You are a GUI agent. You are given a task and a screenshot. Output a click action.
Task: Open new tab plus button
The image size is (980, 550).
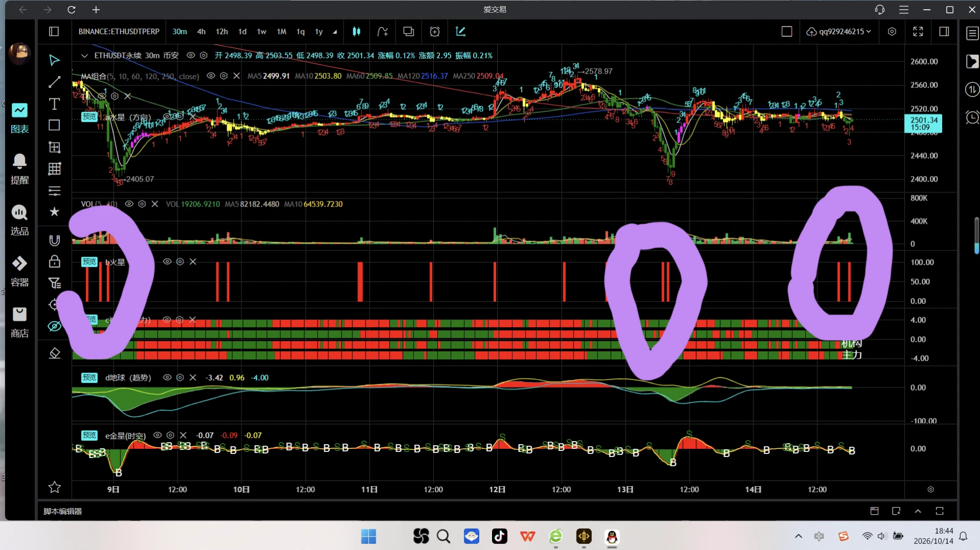point(96,10)
